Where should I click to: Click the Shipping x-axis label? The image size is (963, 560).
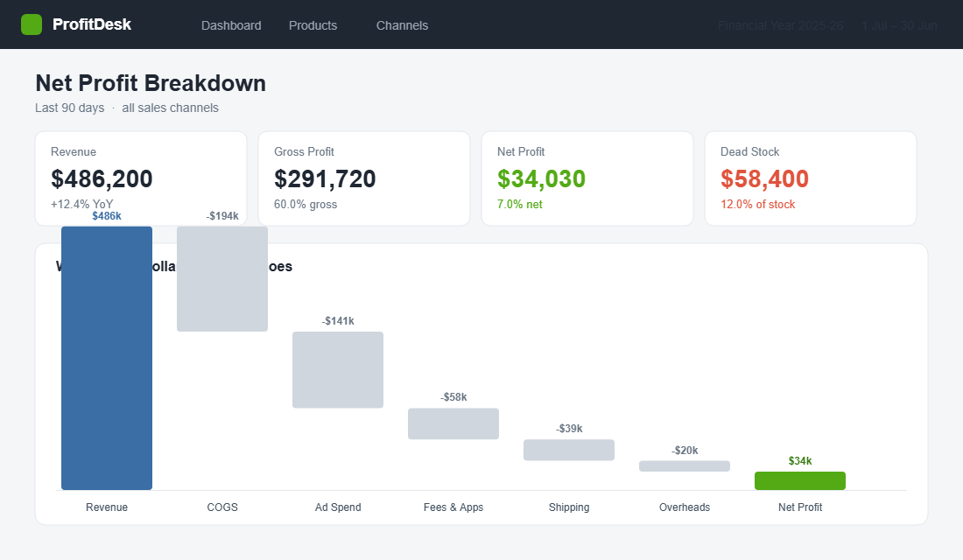click(x=569, y=507)
